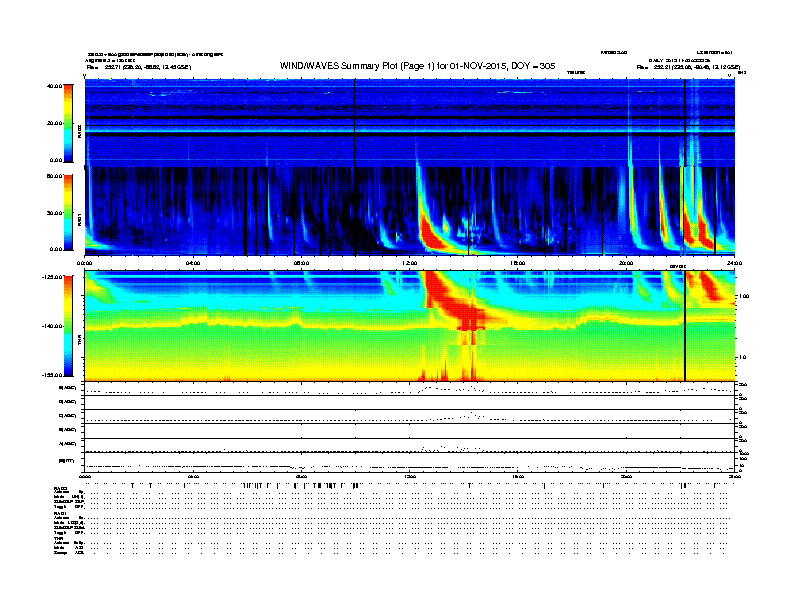Select the -125.00 tick on TNR color bar
The width and height of the screenshot is (792, 612).
click(52, 277)
